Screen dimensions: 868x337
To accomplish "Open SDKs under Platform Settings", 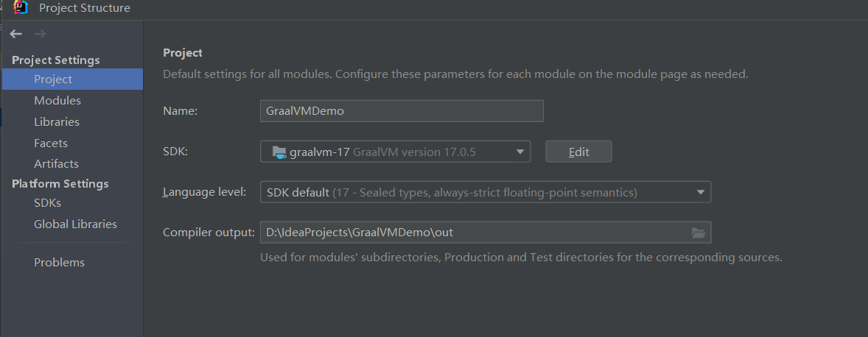I will pyautogui.click(x=47, y=203).
